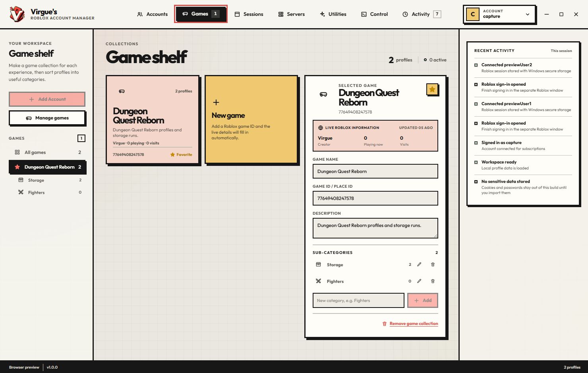
Task: Click the Games tab count badge
Action: click(x=215, y=14)
